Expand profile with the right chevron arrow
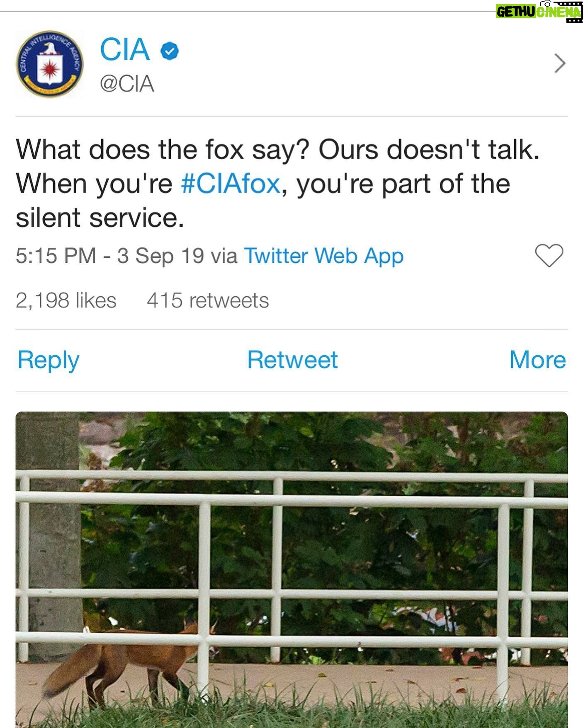Image resolution: width=583 pixels, height=728 pixels. (x=560, y=64)
